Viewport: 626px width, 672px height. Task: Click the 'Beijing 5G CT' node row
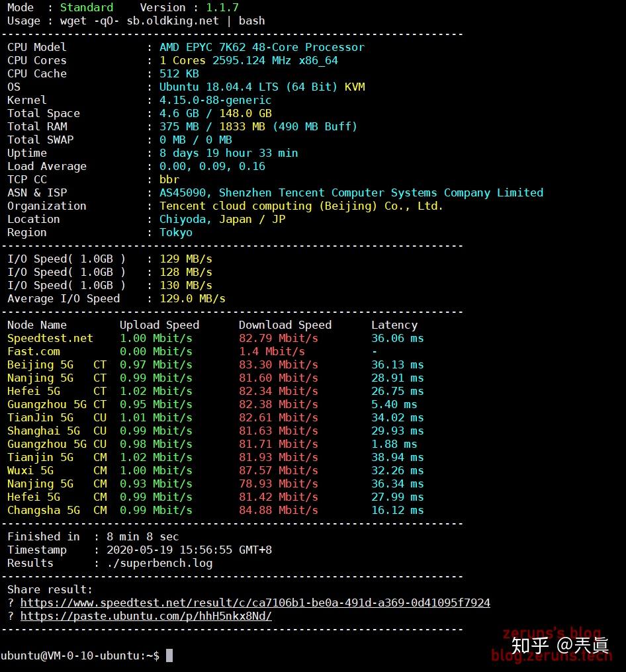pyautogui.click(x=215, y=364)
